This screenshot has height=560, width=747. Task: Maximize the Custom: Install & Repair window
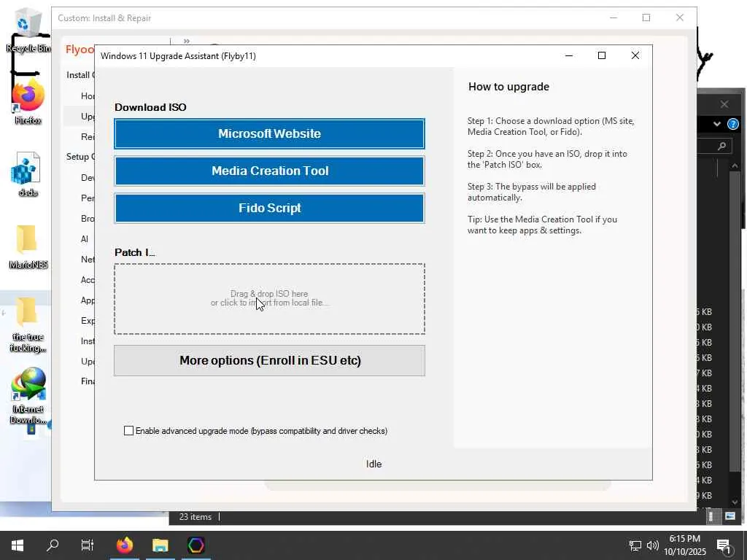coord(646,17)
